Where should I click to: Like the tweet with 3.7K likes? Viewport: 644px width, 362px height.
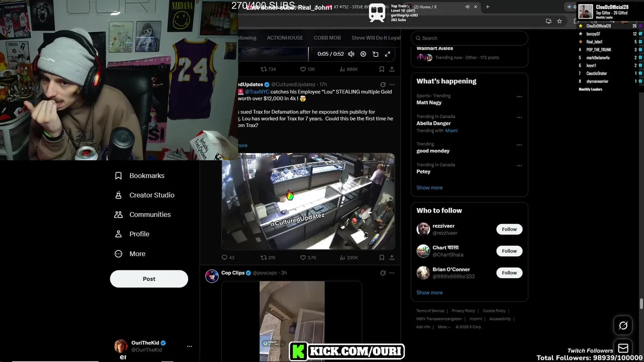(308, 257)
